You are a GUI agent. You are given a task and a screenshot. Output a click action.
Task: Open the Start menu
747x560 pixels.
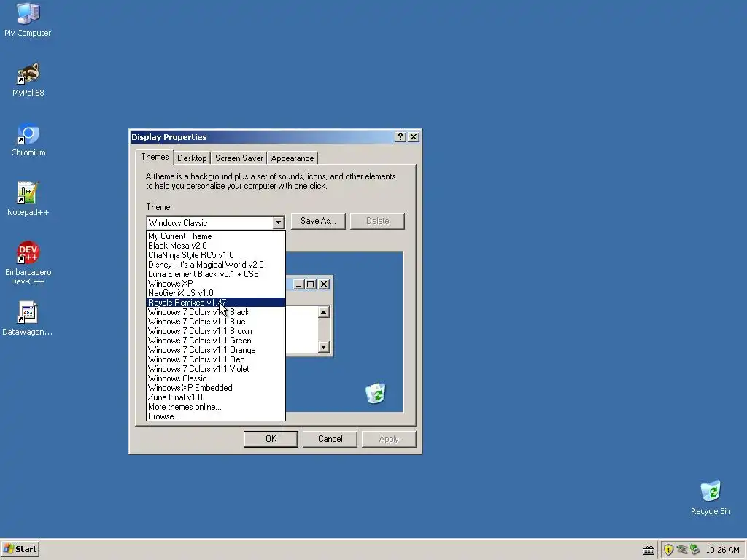click(x=20, y=550)
